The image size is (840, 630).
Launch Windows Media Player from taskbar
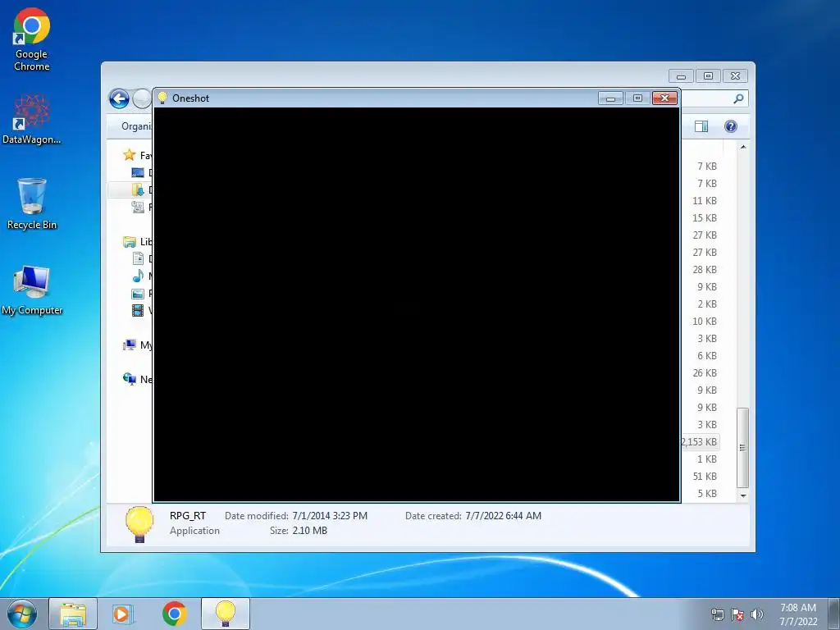(123, 614)
